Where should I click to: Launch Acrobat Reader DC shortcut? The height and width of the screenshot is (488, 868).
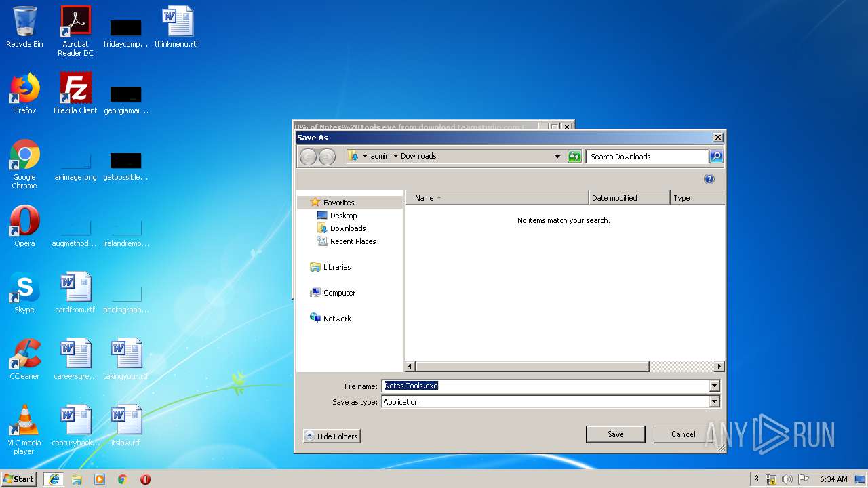[75, 31]
